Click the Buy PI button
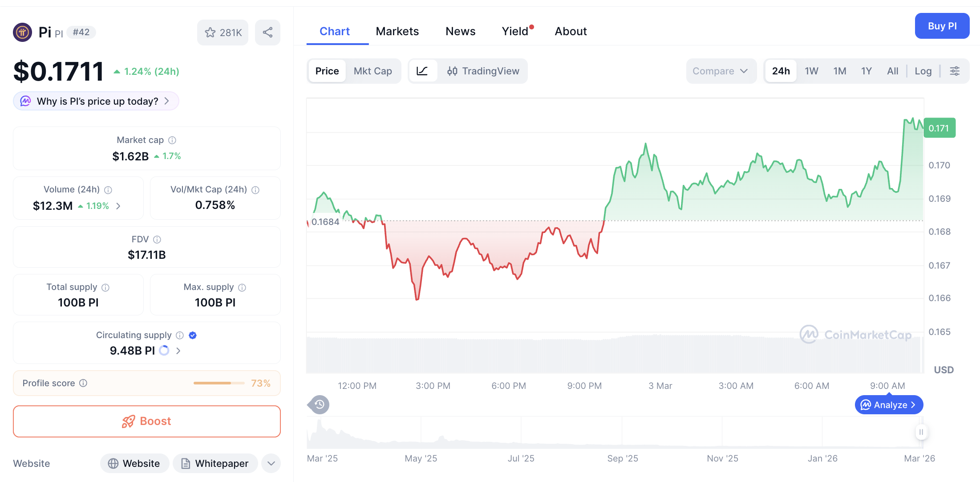 (942, 26)
